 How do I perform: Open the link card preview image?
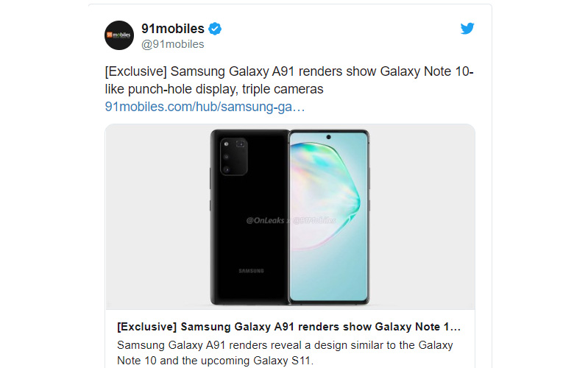tap(290, 217)
